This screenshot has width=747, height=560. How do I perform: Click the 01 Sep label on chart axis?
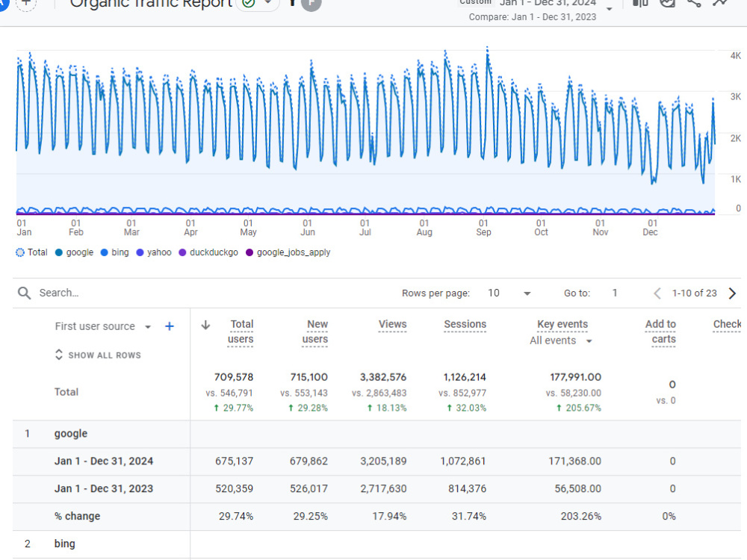(x=483, y=228)
